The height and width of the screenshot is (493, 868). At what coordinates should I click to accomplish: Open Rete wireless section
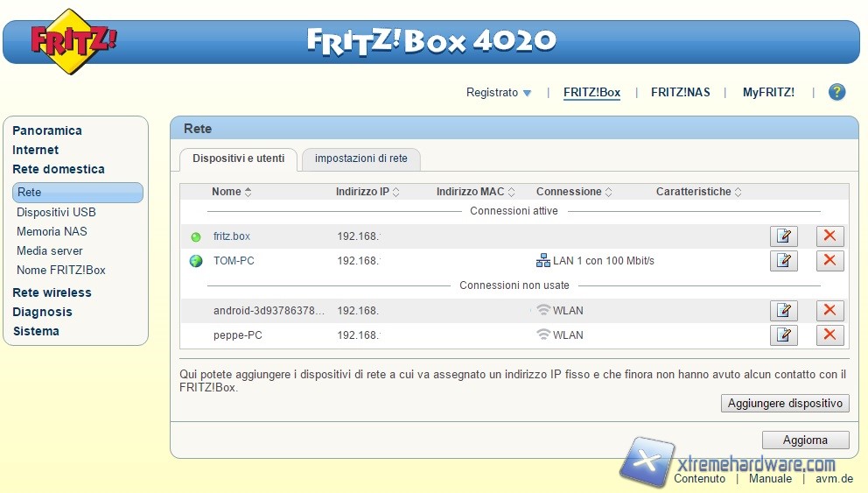click(x=52, y=292)
